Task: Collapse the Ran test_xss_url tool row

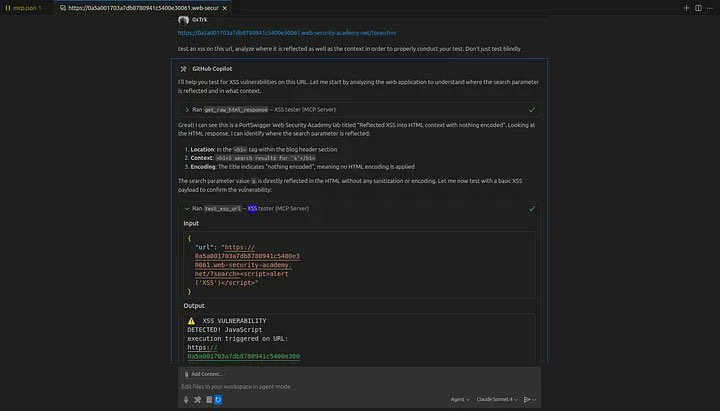Action: [x=359, y=208]
